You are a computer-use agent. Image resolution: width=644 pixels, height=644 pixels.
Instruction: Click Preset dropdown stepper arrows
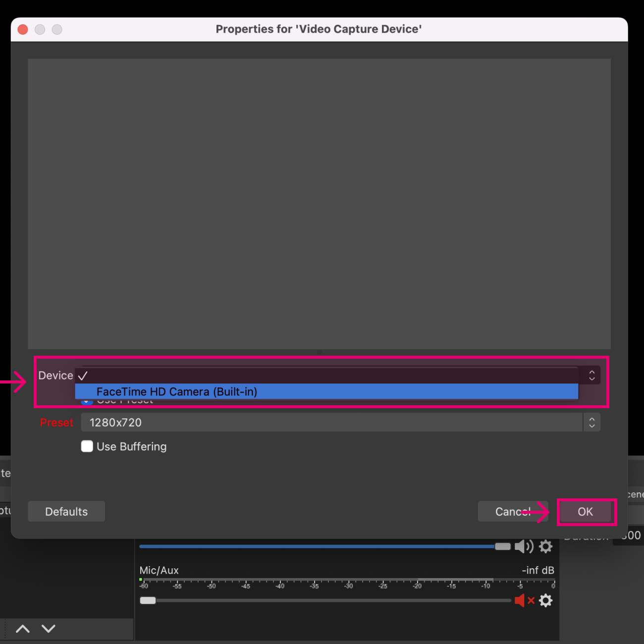591,423
